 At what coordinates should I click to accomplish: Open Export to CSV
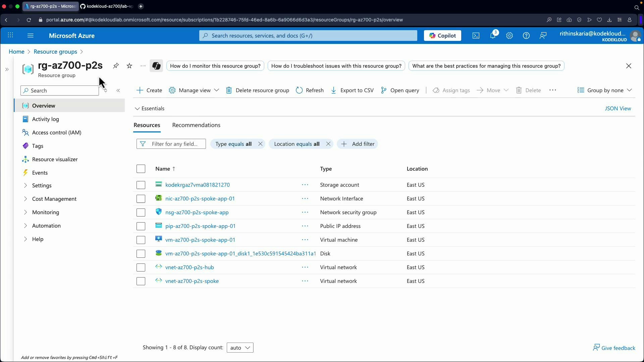352,90
